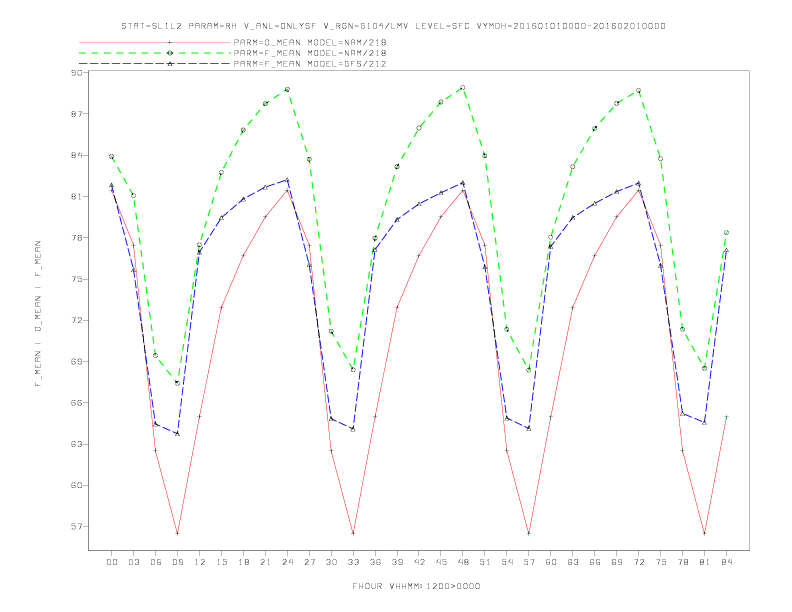Click the red plus marker at forecast hour 57
The height and width of the screenshot is (612, 792).
tap(529, 533)
